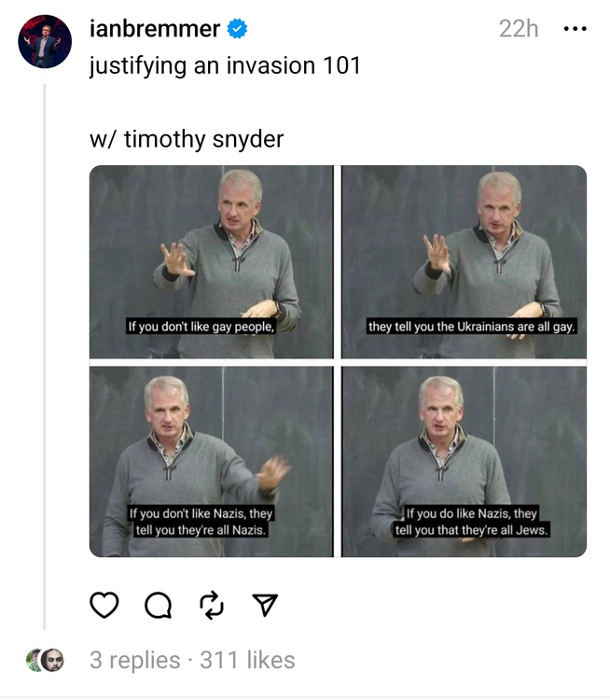Click the 'justifying an invasion 101' post text
Viewport: 610px width, 700px height.
click(x=225, y=65)
